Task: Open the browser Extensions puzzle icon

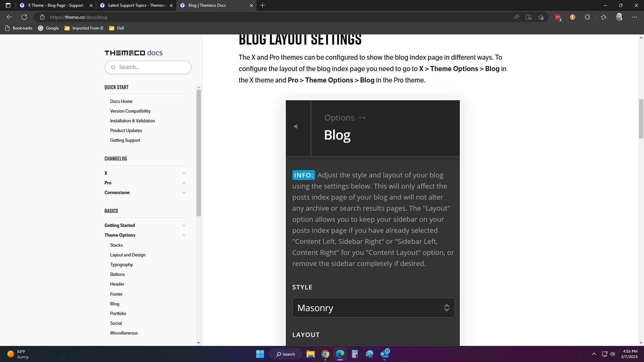Action: 587,17
